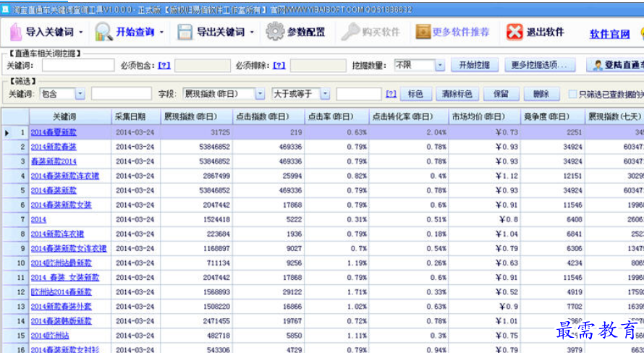Click the 删除 button
The image size is (644, 353).
541,94
